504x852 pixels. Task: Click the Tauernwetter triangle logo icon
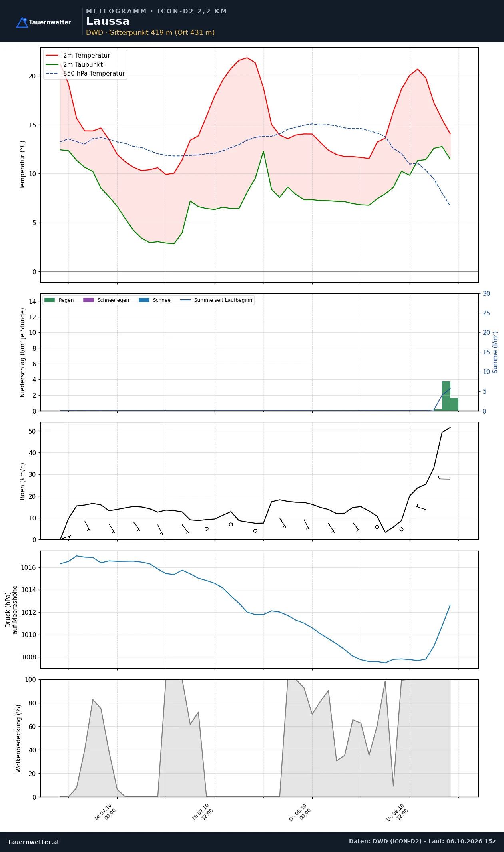[22, 22]
